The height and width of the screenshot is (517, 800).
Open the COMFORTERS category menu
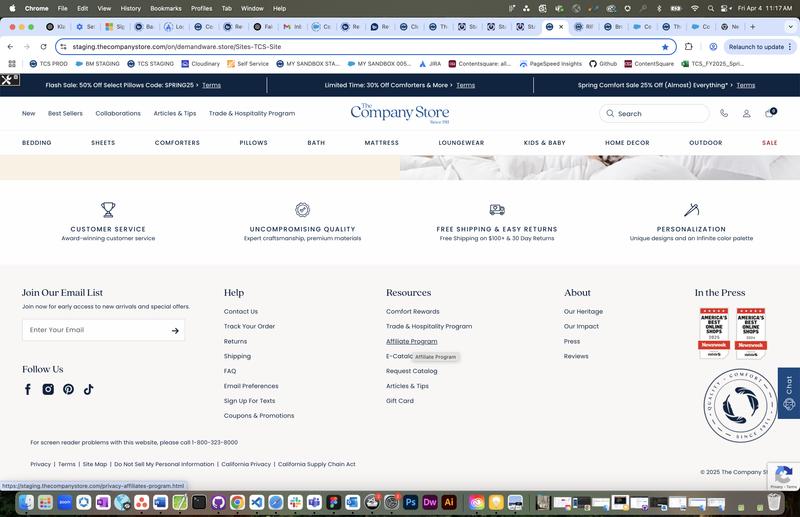point(177,143)
